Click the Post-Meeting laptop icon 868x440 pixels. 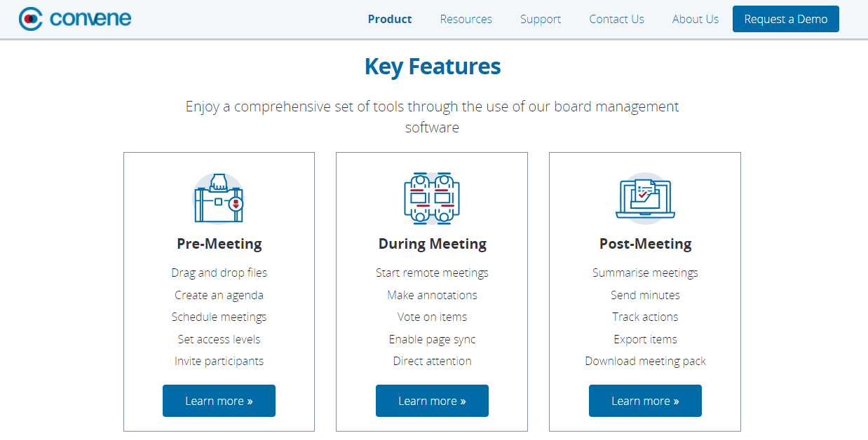[645, 198]
